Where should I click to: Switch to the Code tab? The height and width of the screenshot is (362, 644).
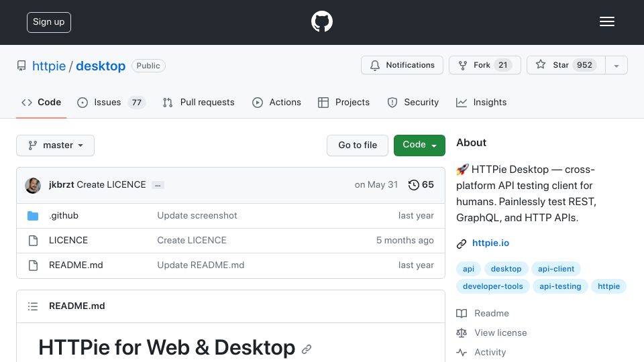click(41, 102)
